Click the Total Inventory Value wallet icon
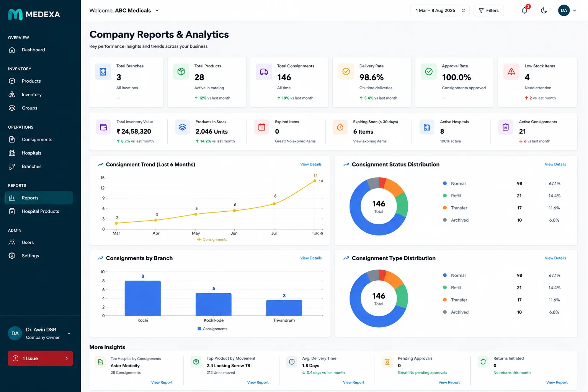Viewport: 588px width, 392px height. 103,127
